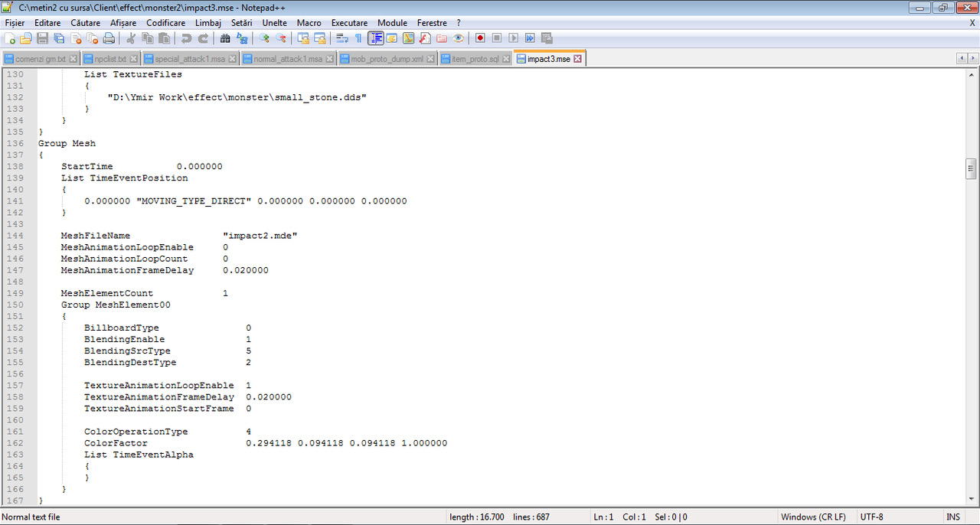980x525 pixels.
Task: Click the New file toolbar icon
Action: [10, 38]
